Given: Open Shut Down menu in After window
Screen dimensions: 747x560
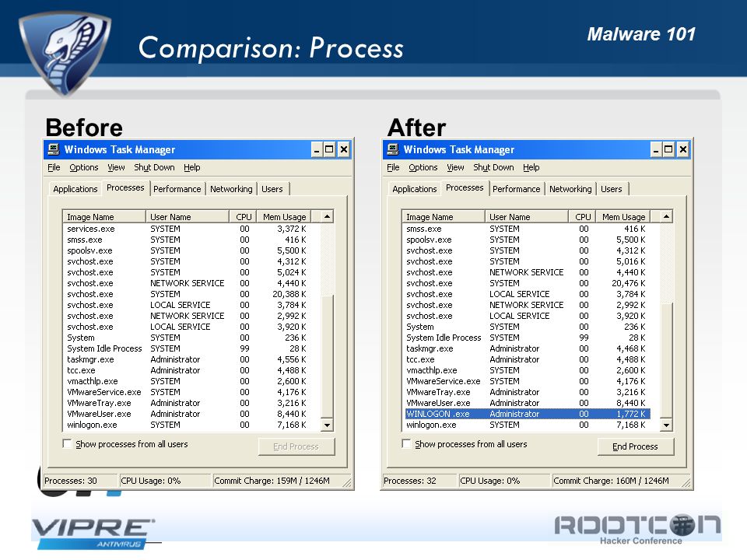Looking at the screenshot, I should coord(493,167).
